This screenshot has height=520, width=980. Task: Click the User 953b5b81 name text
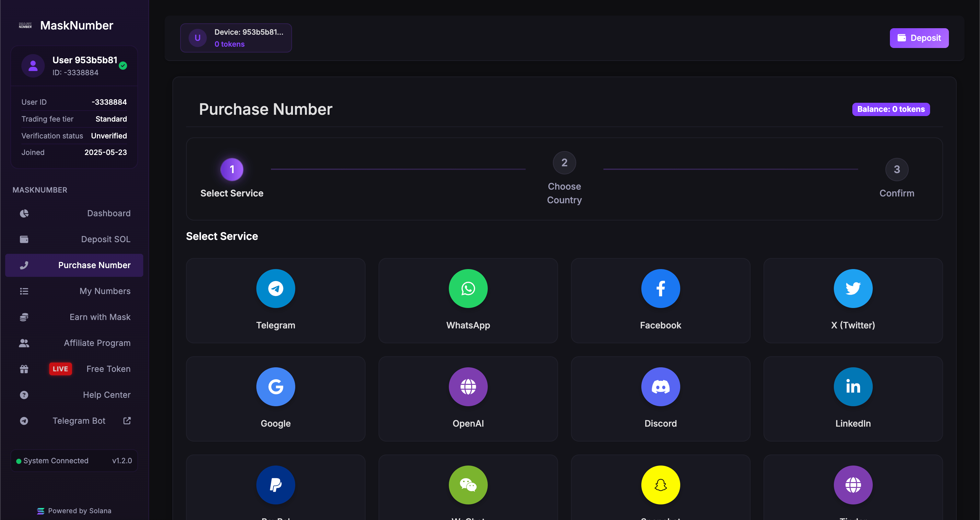85,60
